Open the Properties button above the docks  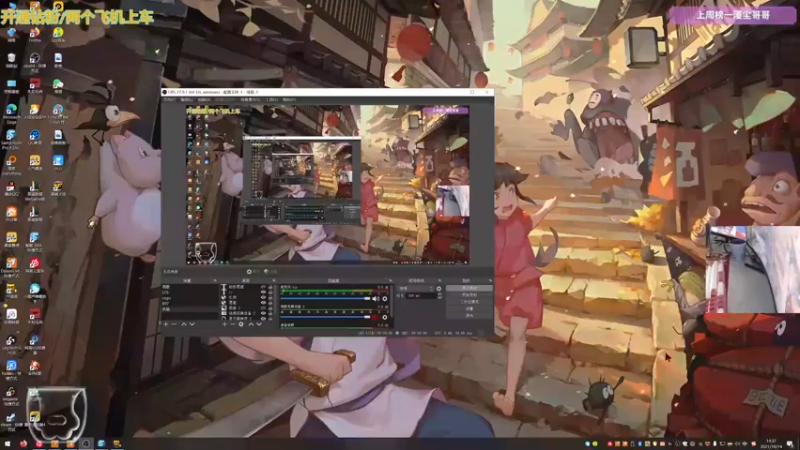click(x=254, y=271)
